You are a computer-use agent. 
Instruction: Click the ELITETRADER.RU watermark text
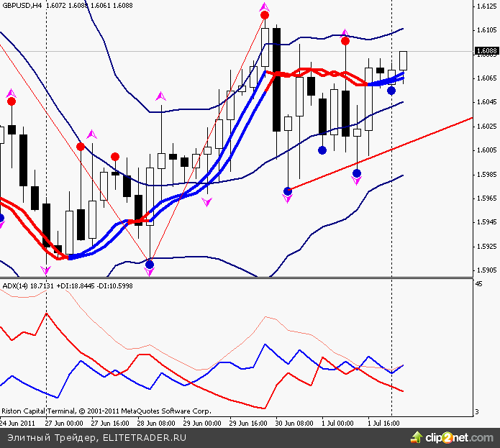pyautogui.click(x=145, y=437)
